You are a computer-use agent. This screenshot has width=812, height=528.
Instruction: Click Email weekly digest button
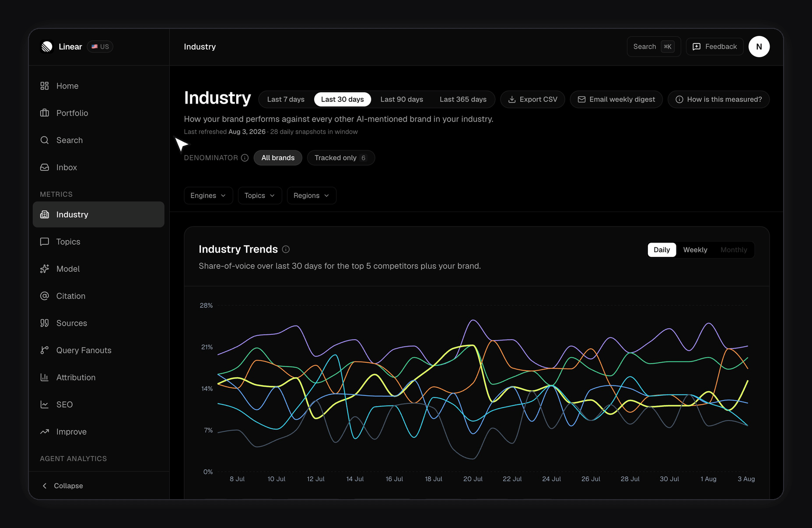(x=616, y=100)
